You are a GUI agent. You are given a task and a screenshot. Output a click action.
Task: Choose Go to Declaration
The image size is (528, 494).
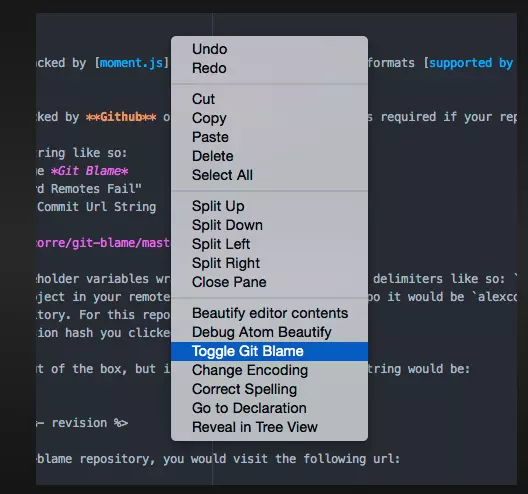coord(269,408)
